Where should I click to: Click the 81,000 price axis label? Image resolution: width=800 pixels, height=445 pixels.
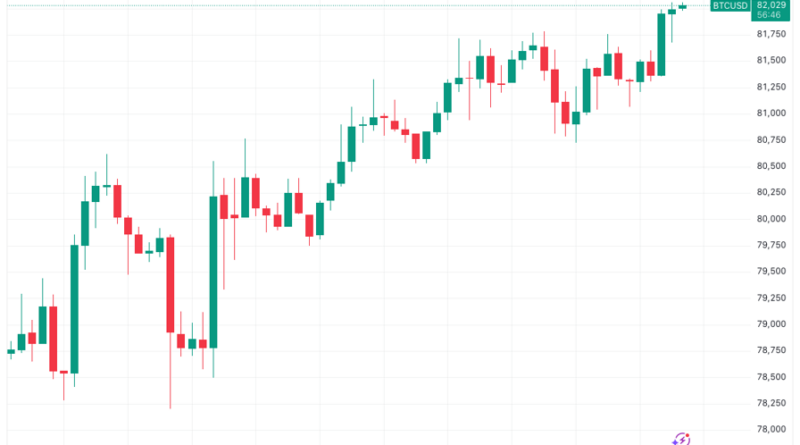click(x=771, y=113)
